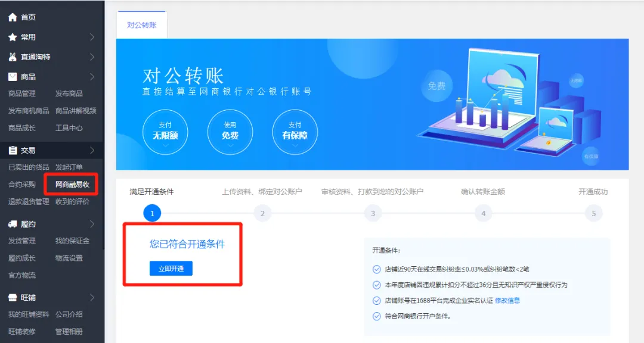This screenshot has height=343, width=644.
Task: Click the storefront icon beside 旺铺
Action: pos(13,298)
